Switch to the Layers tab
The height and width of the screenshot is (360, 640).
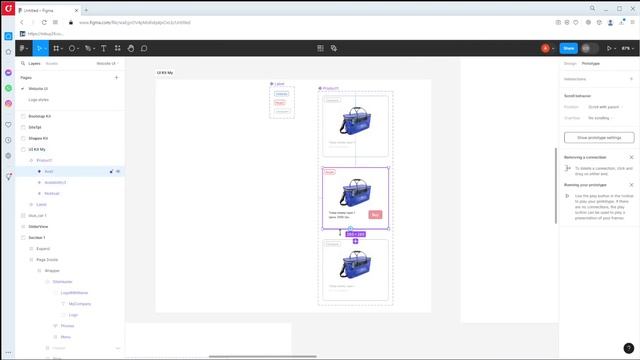point(34,63)
